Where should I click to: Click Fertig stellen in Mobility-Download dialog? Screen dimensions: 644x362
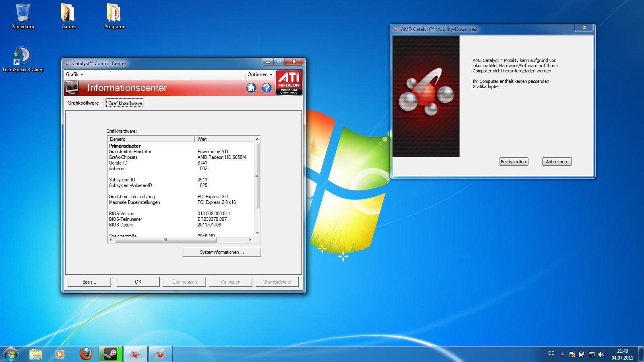[x=514, y=162]
